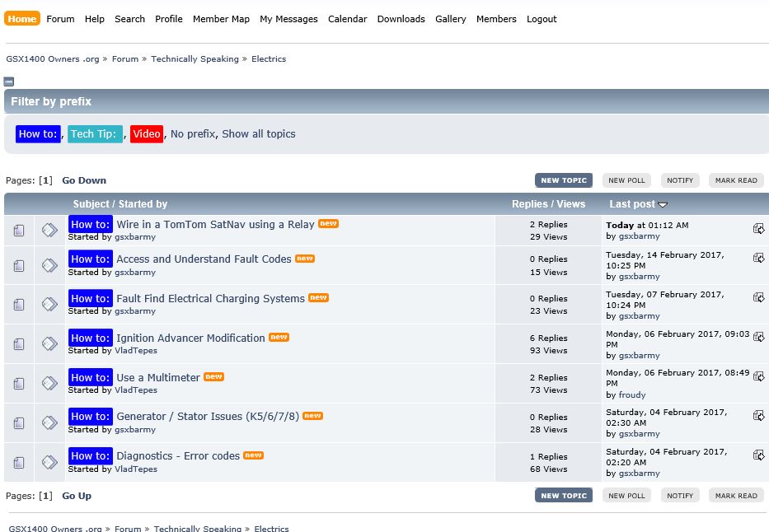The height and width of the screenshot is (532, 769).
Task: Open the Forum menu item
Action: [x=60, y=19]
